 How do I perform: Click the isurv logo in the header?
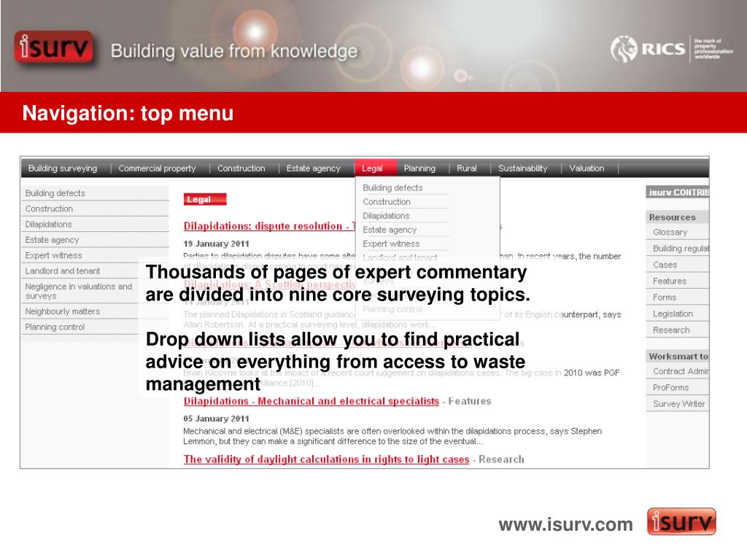coord(54,47)
